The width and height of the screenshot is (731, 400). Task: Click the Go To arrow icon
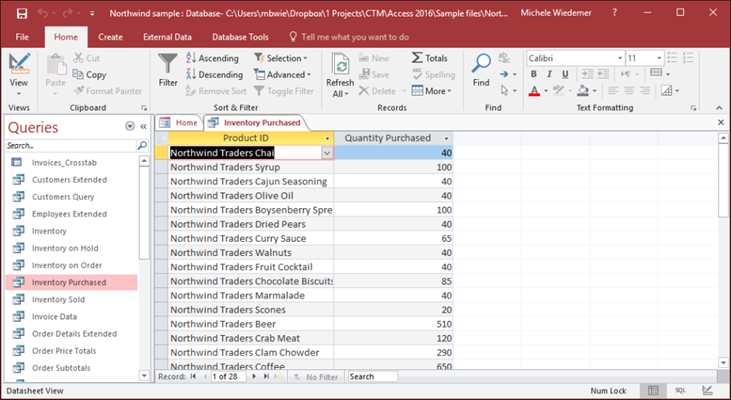pos(504,74)
